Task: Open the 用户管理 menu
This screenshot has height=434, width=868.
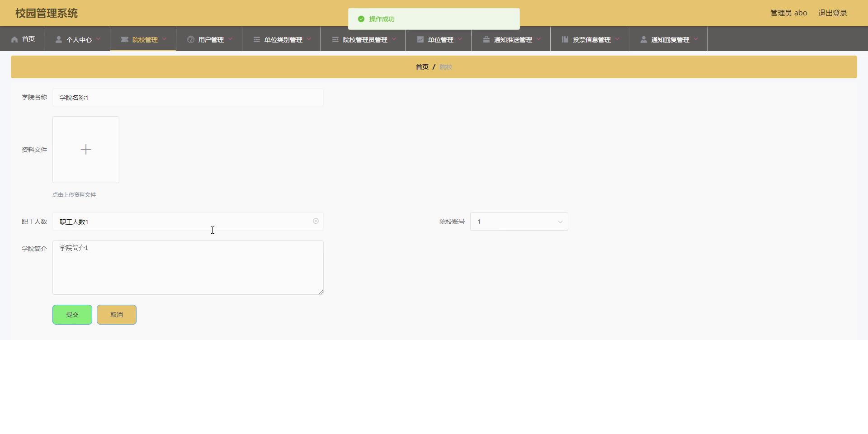Action: [211, 40]
